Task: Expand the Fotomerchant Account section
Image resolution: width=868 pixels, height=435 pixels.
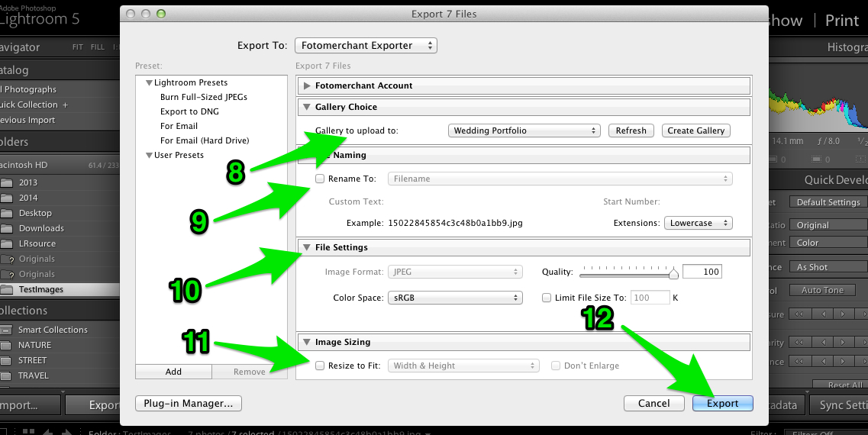Action: coord(307,85)
